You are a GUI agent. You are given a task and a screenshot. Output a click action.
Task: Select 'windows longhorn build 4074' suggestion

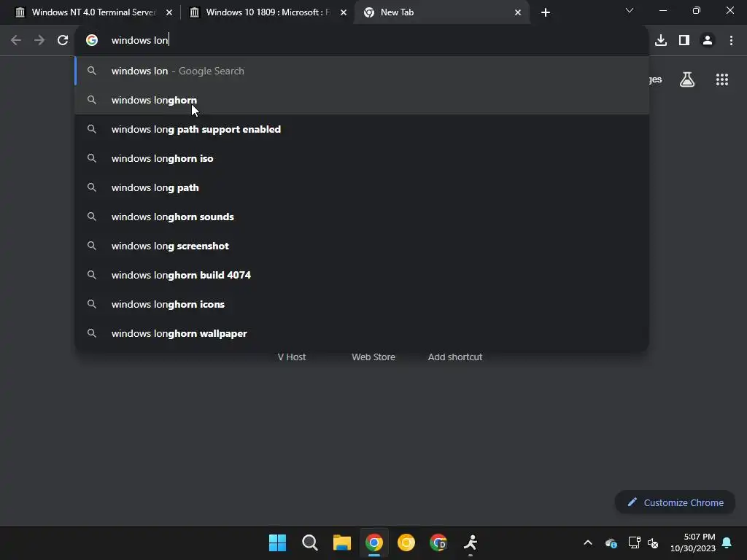tap(362, 275)
